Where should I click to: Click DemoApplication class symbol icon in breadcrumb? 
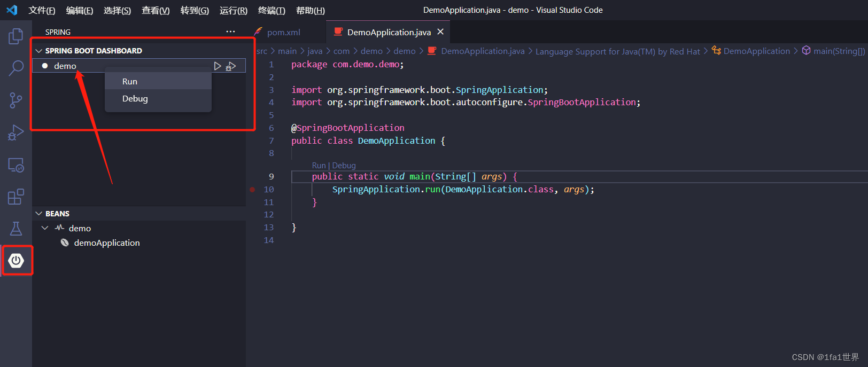coord(716,51)
